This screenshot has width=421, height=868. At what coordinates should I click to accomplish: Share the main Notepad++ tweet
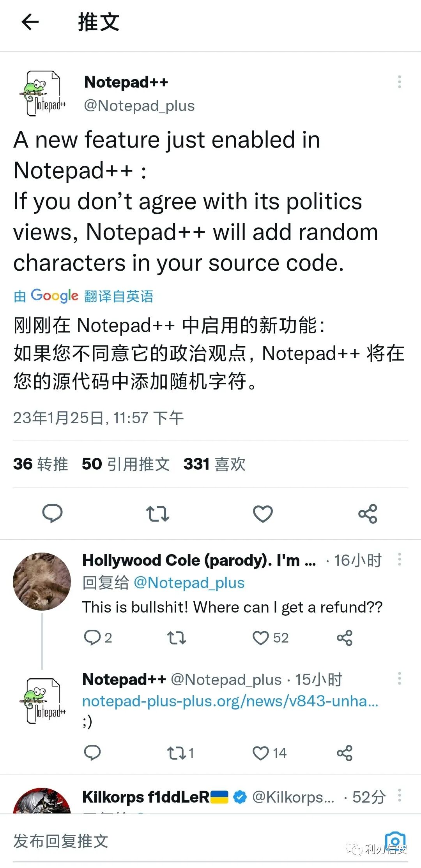click(x=368, y=514)
